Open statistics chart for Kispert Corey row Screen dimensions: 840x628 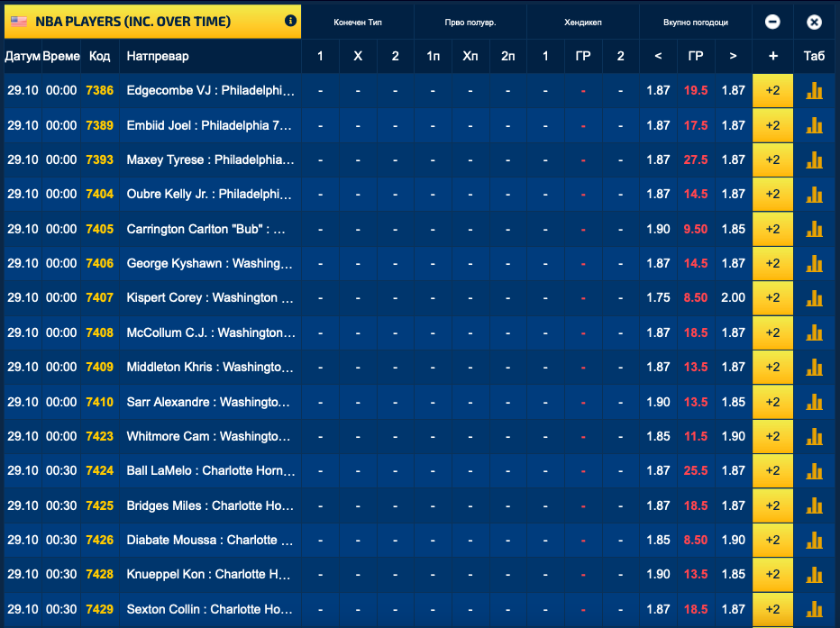coord(815,297)
